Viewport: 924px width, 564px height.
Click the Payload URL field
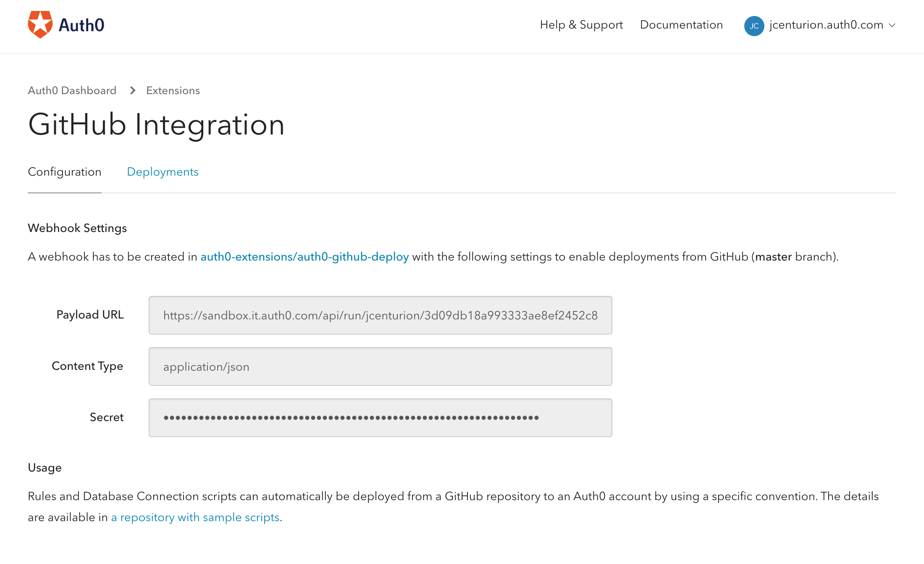(381, 315)
